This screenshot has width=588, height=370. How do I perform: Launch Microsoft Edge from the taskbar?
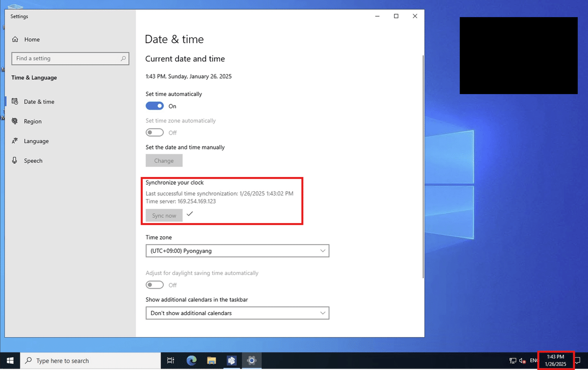191,360
